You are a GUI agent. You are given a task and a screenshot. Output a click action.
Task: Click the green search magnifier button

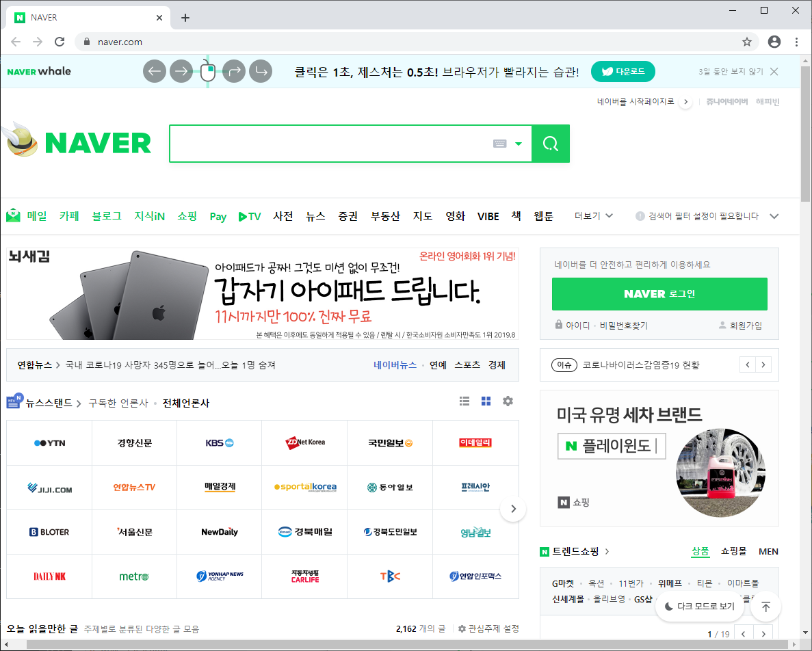(x=551, y=144)
